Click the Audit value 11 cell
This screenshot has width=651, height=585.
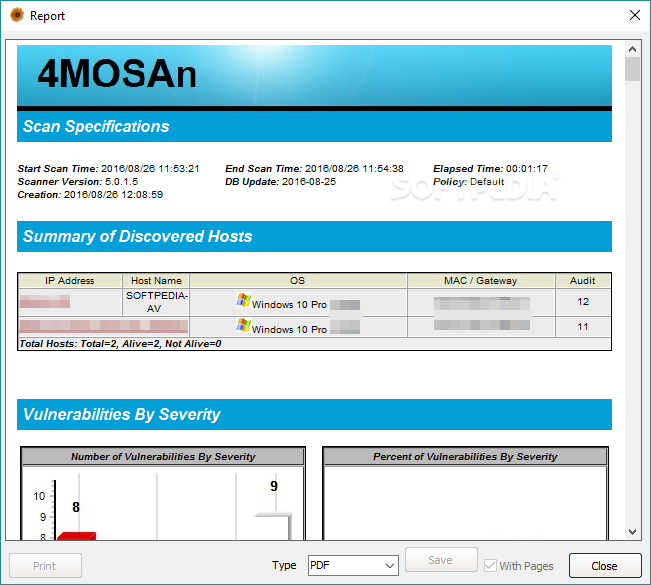click(x=582, y=327)
